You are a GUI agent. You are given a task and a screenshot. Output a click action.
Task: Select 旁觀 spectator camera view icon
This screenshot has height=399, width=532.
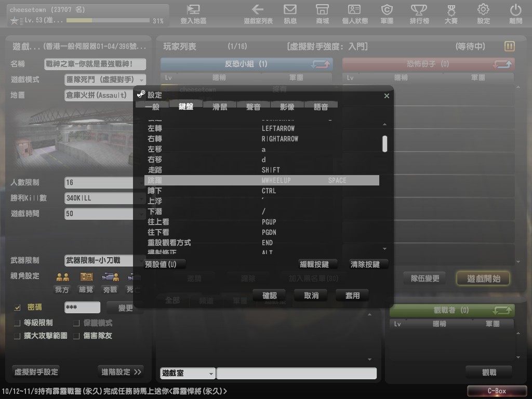[110, 277]
